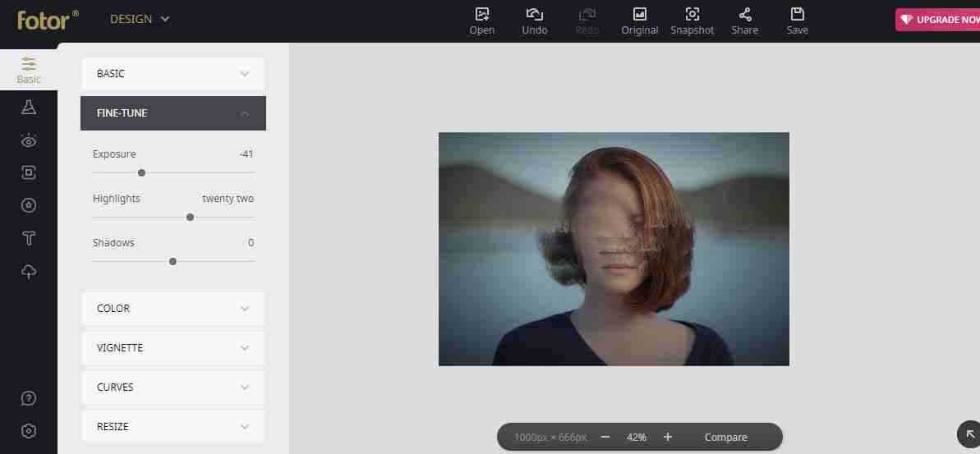980x454 pixels.
Task: Click the Exposure slider handle
Action: 142,173
